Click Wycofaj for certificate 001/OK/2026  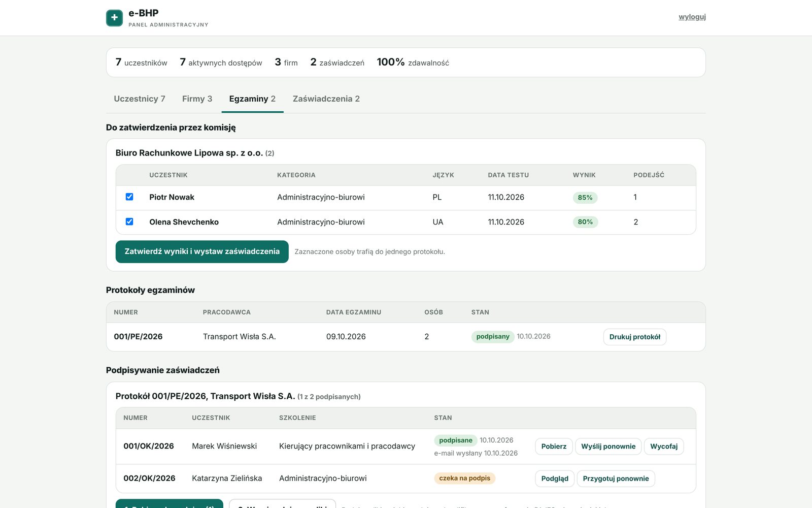coord(664,447)
